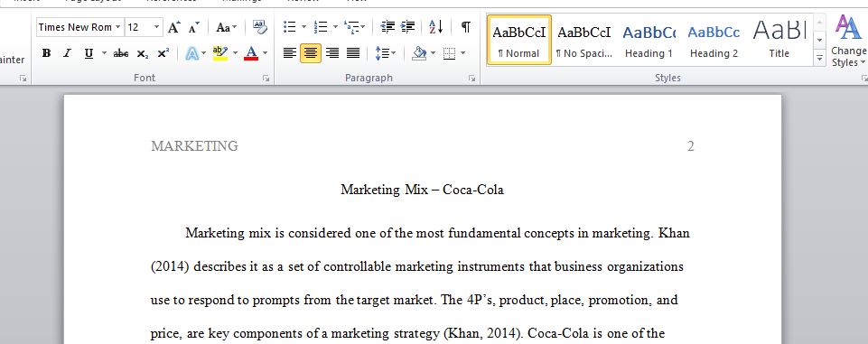Toggle Underline formatting
Image resolution: width=868 pixels, height=344 pixels.
tap(89, 53)
